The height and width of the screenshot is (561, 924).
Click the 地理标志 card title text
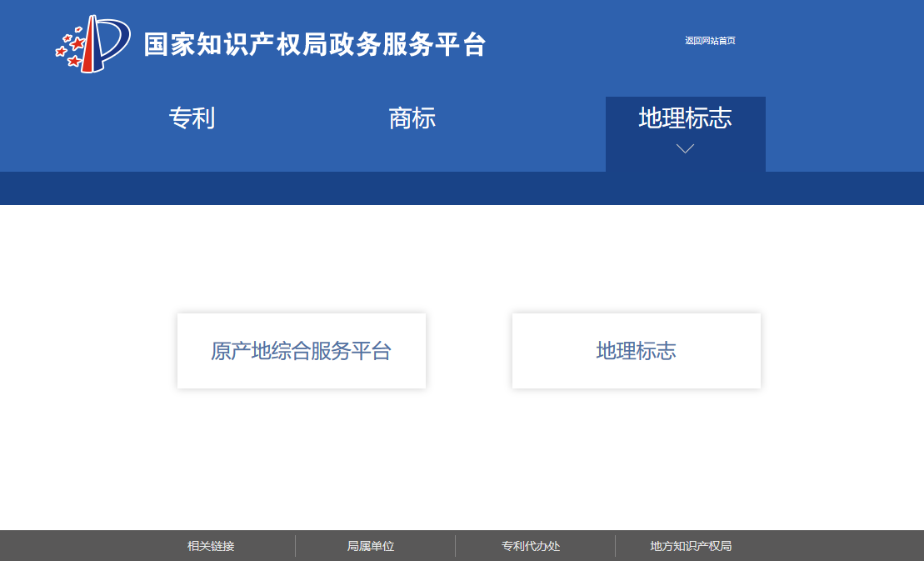pyautogui.click(x=636, y=350)
